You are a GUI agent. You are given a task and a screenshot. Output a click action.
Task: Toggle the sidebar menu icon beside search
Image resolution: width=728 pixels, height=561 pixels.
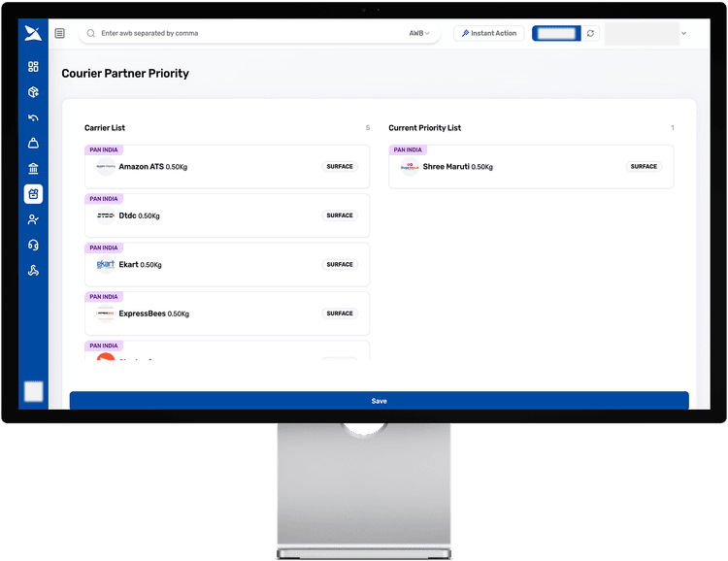click(x=60, y=33)
